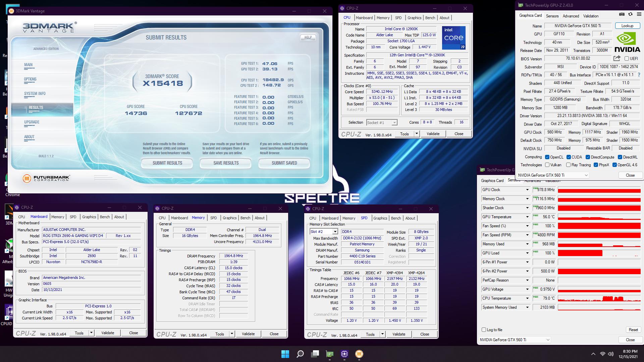Click the CPU Temperature sensor graph
644x362 pixels.
pyautogui.click(x=599, y=298)
